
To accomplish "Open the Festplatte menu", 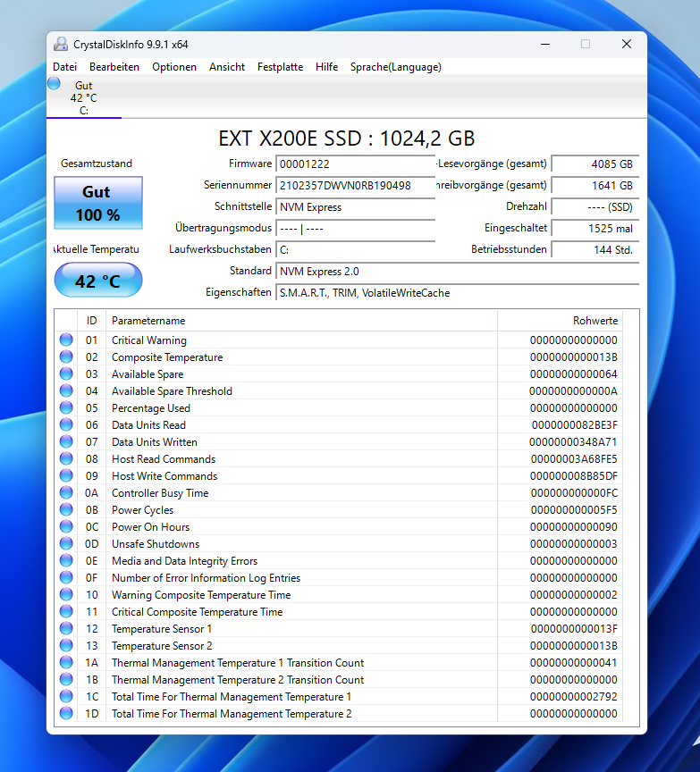I will pyautogui.click(x=280, y=67).
